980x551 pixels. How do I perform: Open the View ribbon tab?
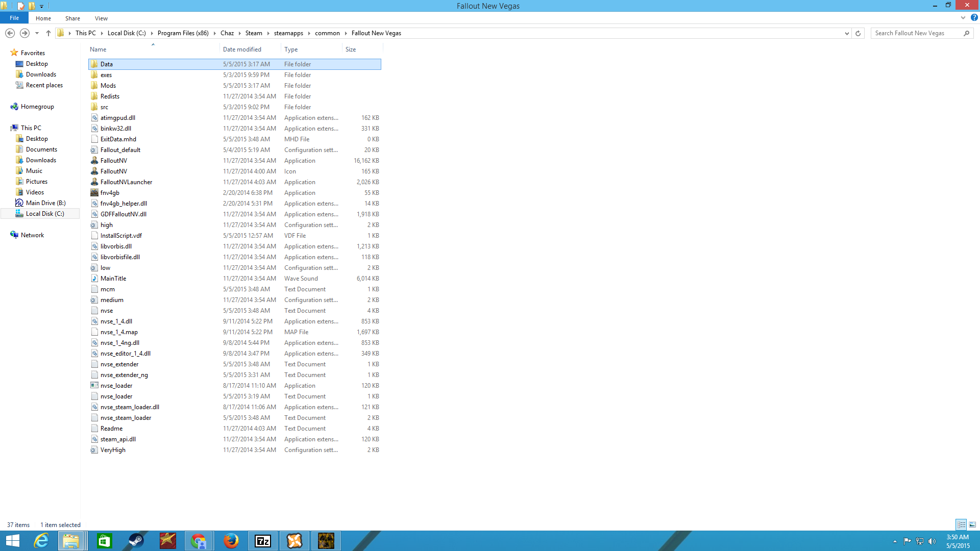click(x=101, y=18)
